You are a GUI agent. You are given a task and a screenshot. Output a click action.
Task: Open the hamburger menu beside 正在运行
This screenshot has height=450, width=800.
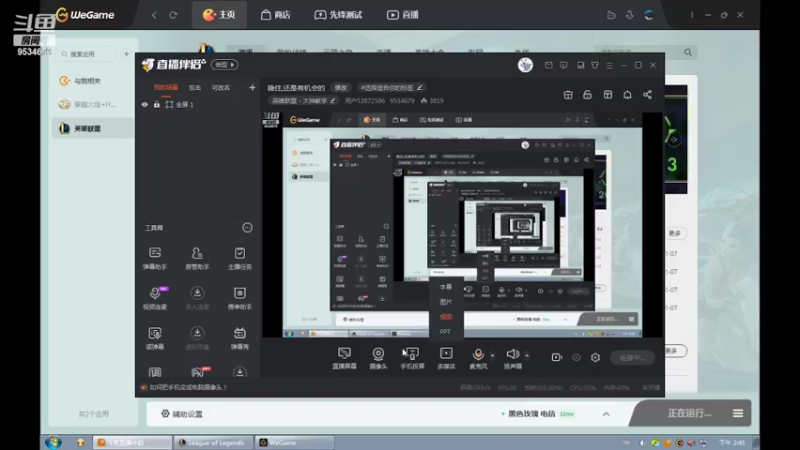click(738, 413)
